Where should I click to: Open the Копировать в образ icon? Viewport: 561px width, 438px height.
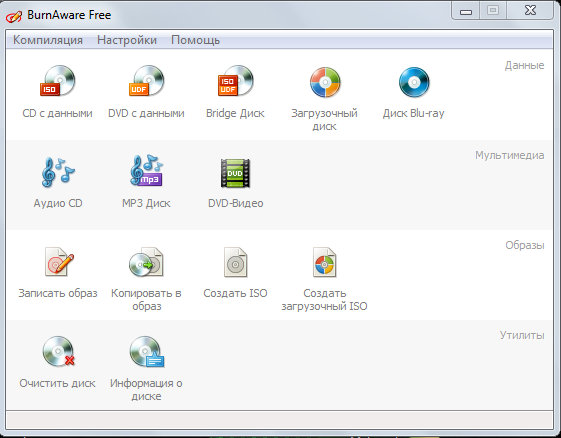146,262
